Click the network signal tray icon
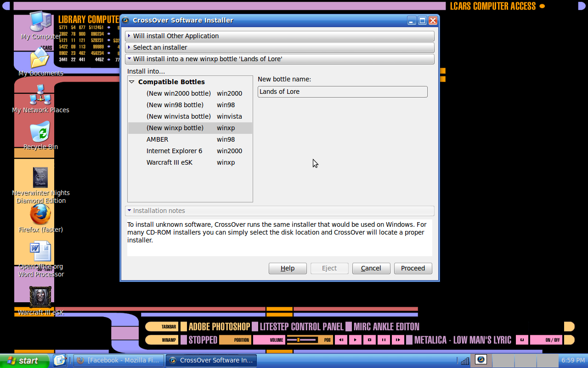The height and width of the screenshot is (368, 588). pos(465,360)
